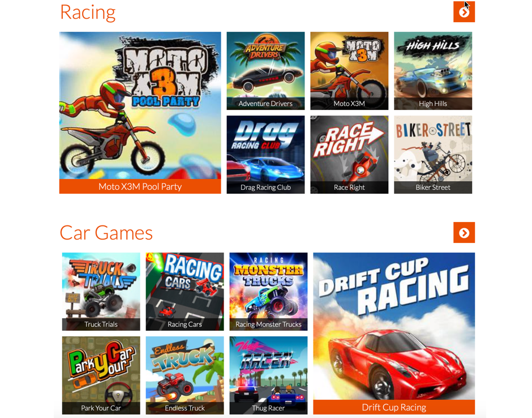Screen dimensions: 532x418
Task: Open the Park Your Car game
Action: 101,375
